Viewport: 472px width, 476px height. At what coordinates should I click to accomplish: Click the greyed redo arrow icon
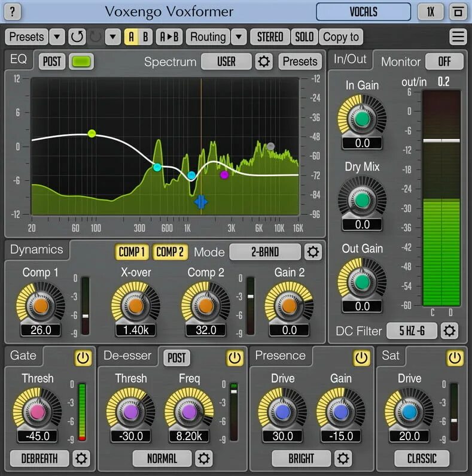tap(96, 37)
